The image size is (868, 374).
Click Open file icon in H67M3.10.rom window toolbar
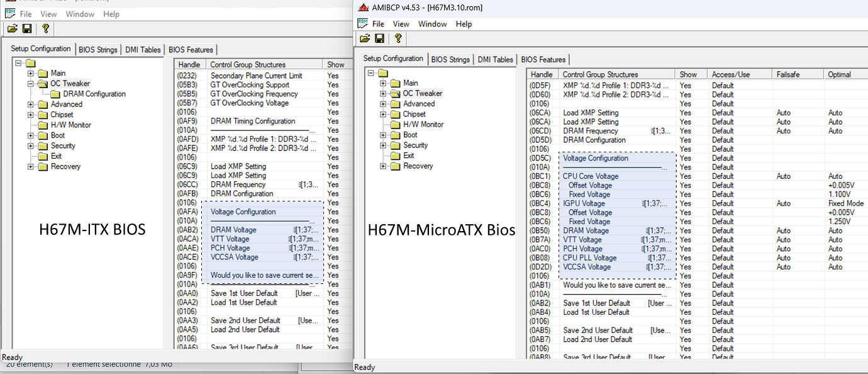click(365, 38)
